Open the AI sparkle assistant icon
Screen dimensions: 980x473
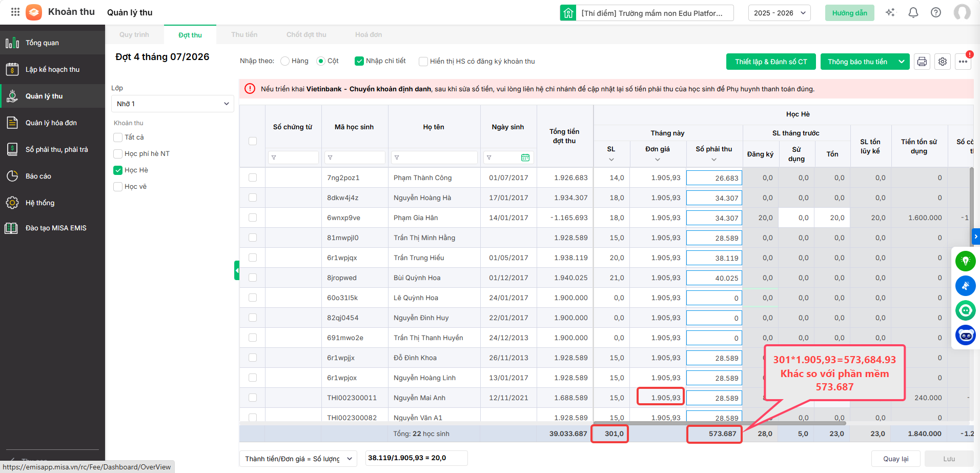(890, 12)
